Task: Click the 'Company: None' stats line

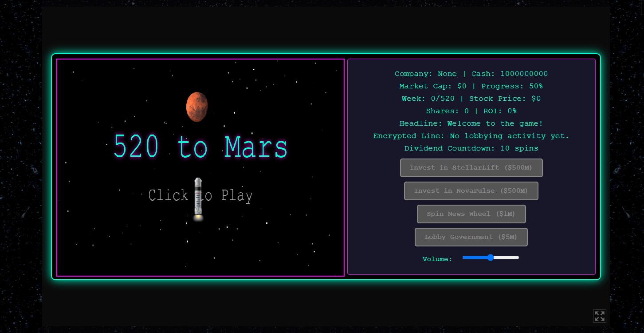Action: tap(471, 74)
